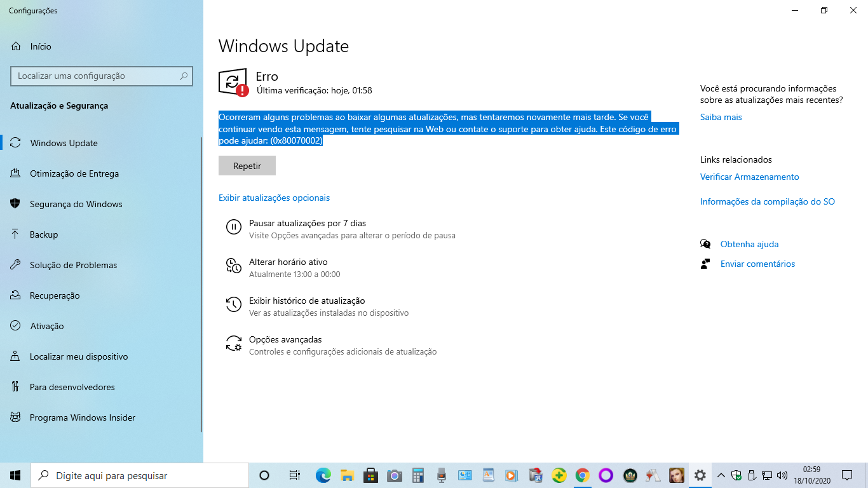Open Microsoft Store from taskbar
The width and height of the screenshot is (868, 488).
(370, 475)
